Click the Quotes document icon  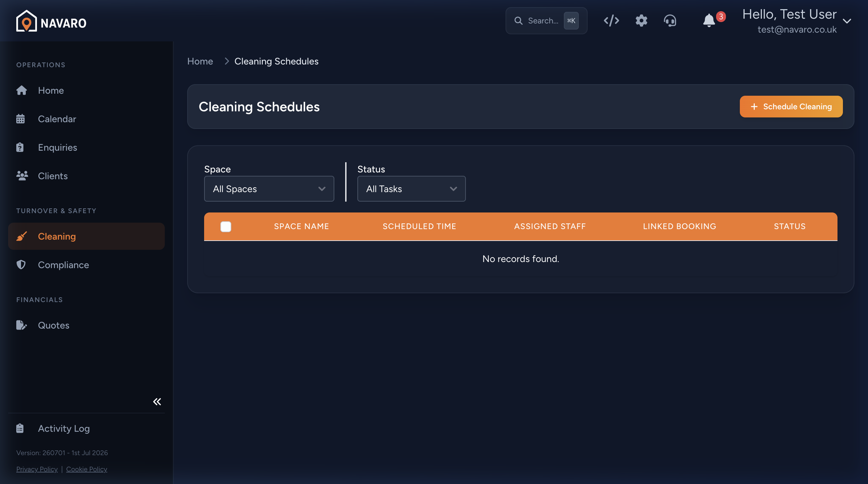click(21, 325)
